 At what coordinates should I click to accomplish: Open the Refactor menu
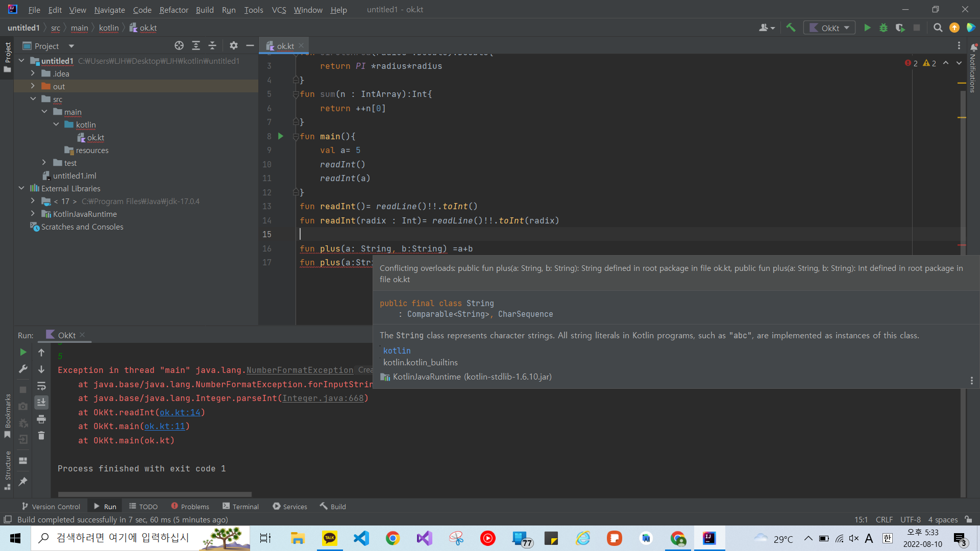(174, 10)
